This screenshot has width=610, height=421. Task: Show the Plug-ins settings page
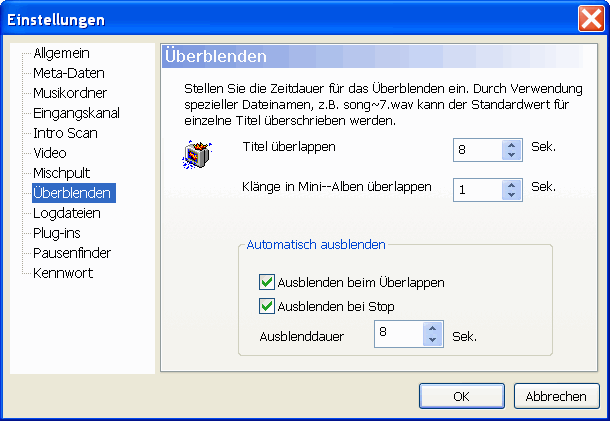point(57,233)
